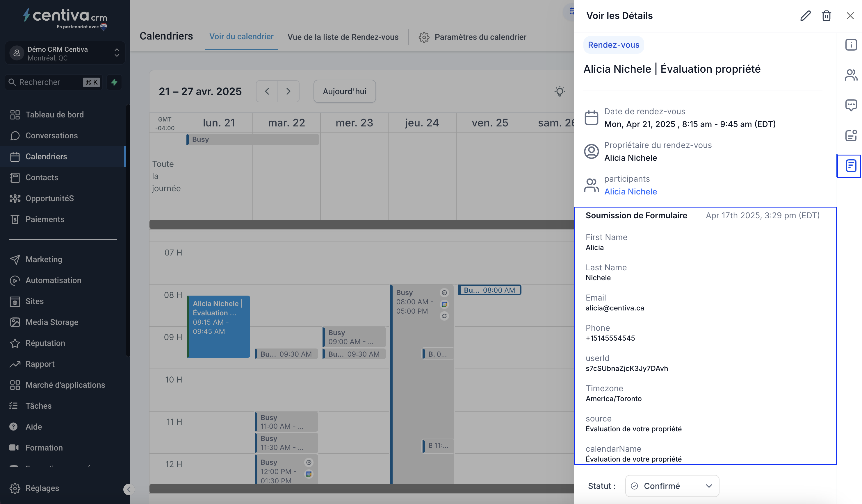Viewport: 862px width, 504px height.
Task: Click the pencil edit appointment icon
Action: (x=805, y=16)
